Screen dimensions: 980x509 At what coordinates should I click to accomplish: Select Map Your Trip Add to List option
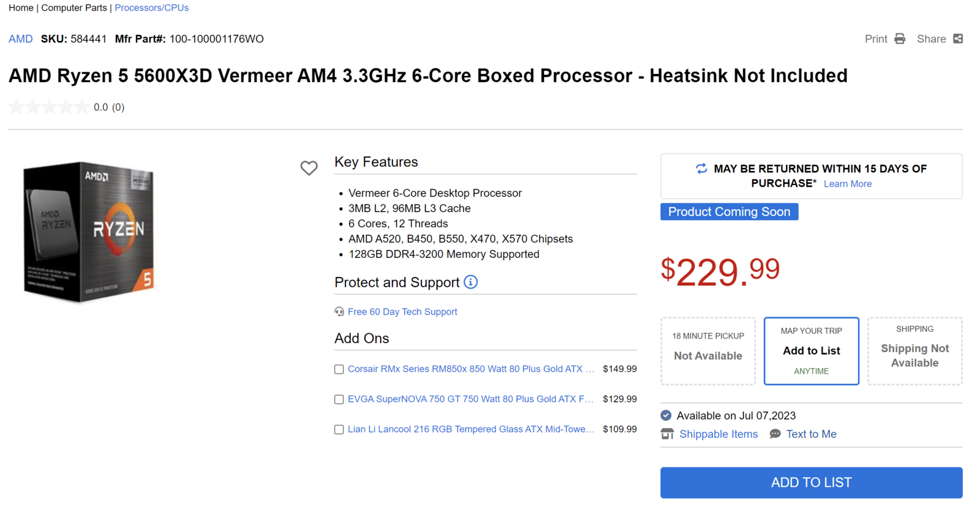pos(811,351)
